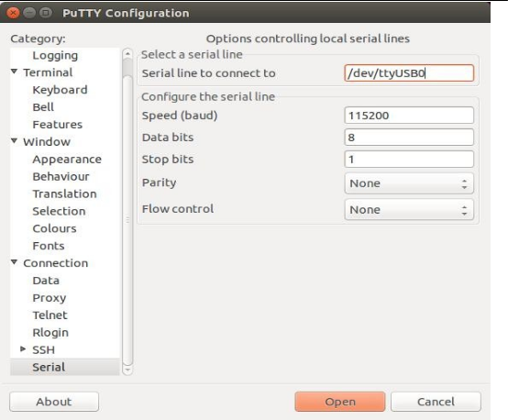The height and width of the screenshot is (420, 508).
Task: Focus the serial line input field
Action: pos(409,73)
